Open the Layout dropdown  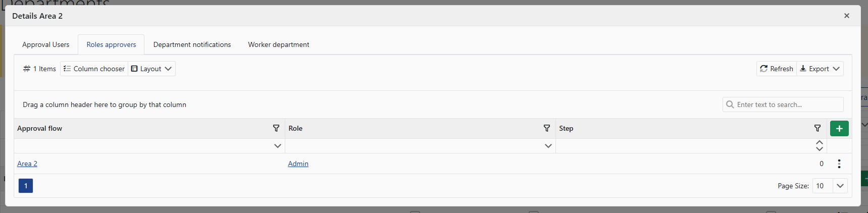(151, 69)
